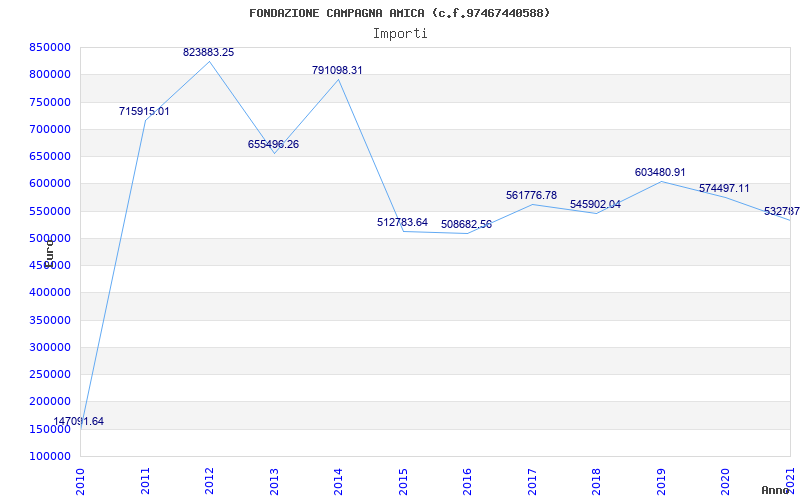800x500 pixels.
Task: Select the data label 603480.91
Action: (660, 172)
